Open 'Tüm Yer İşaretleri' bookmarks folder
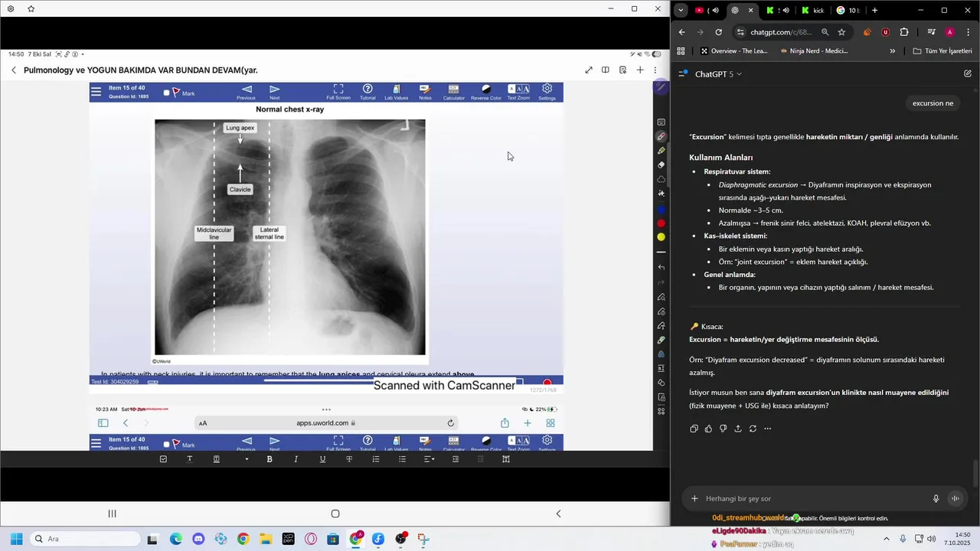980x551 pixels. pyautogui.click(x=942, y=51)
